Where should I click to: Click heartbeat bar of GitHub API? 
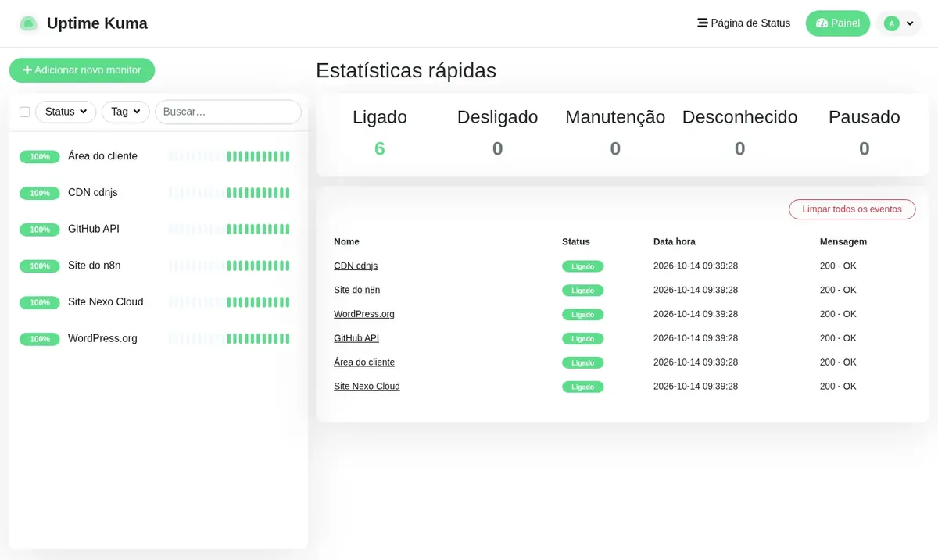click(x=229, y=229)
